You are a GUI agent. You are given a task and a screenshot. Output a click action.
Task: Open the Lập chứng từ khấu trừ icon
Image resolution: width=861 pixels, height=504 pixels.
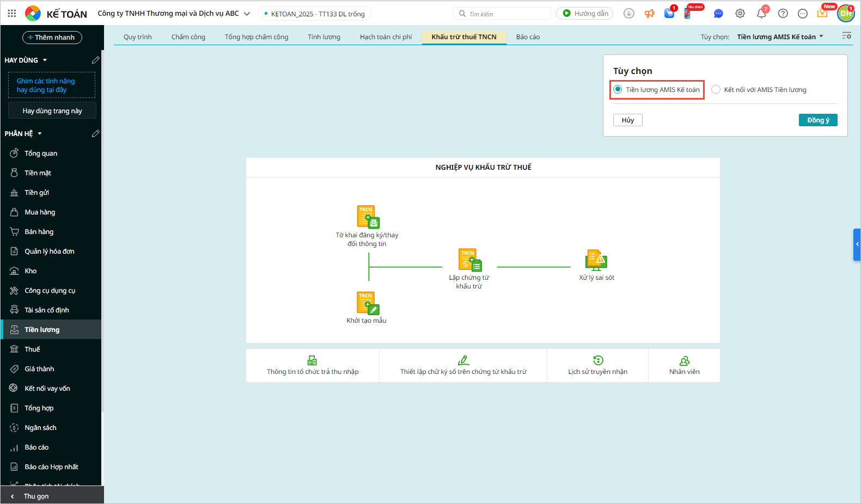470,260
